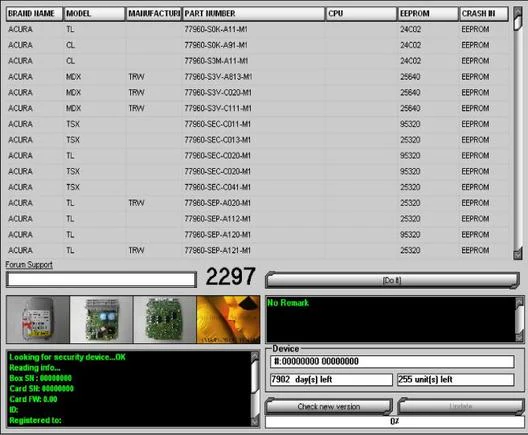The image size is (528, 435).
Task: Click the EEPROM column header
Action: coord(428,13)
